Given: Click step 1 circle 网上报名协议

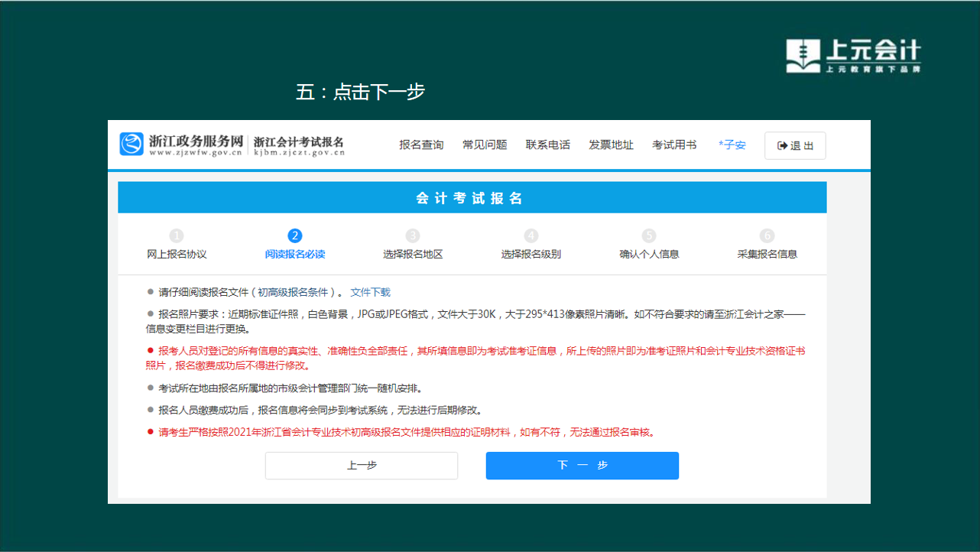Looking at the screenshot, I should 177,235.
